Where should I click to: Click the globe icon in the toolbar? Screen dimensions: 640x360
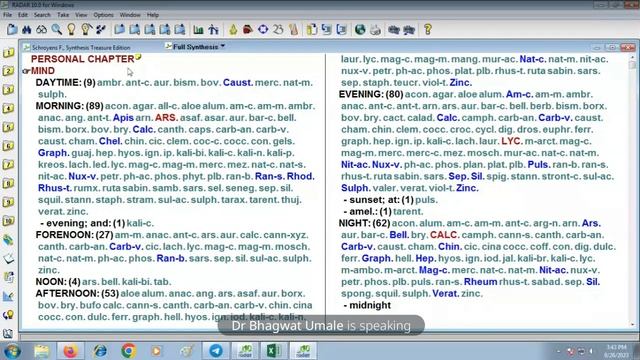pyautogui.click(x=360, y=29)
